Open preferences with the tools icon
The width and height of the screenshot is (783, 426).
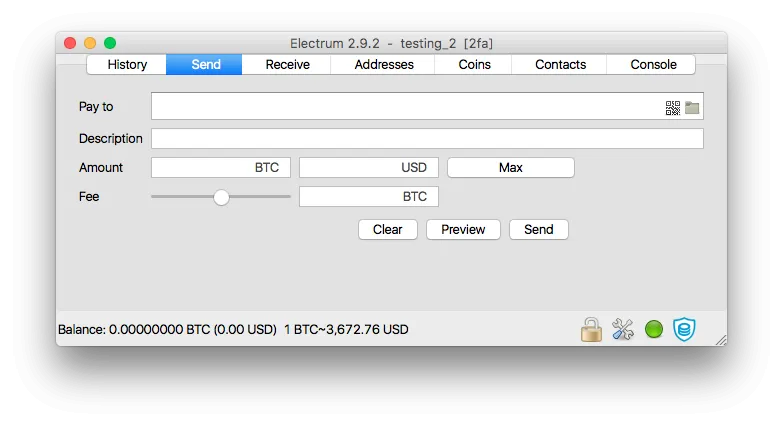pos(623,330)
